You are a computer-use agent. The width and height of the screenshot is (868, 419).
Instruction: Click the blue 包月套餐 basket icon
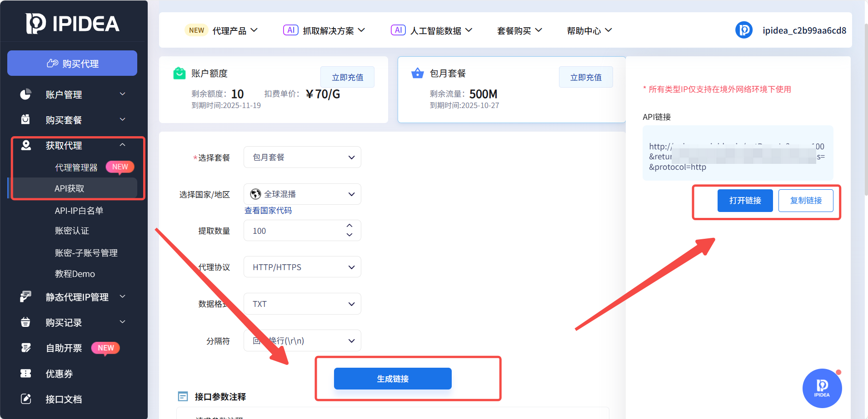tap(418, 73)
